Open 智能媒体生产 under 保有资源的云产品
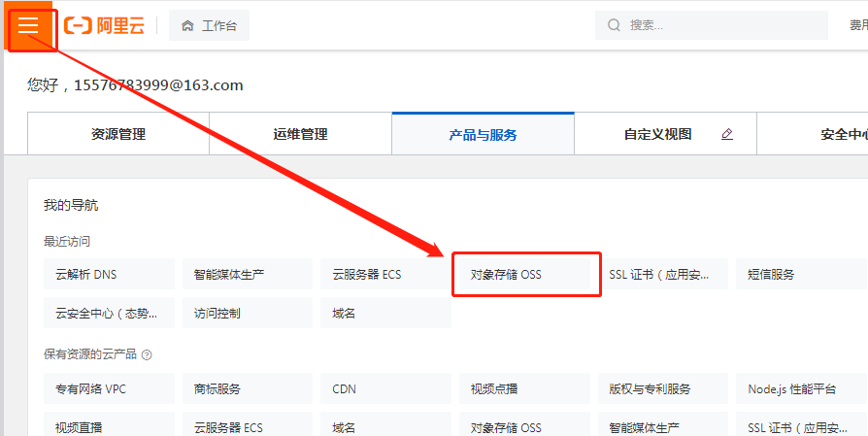The image size is (868, 436). pos(663,423)
